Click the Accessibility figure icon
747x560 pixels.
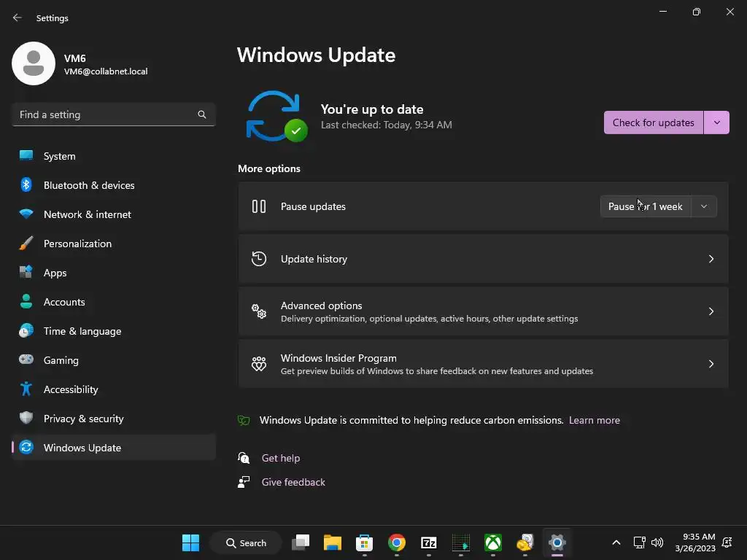(26, 389)
